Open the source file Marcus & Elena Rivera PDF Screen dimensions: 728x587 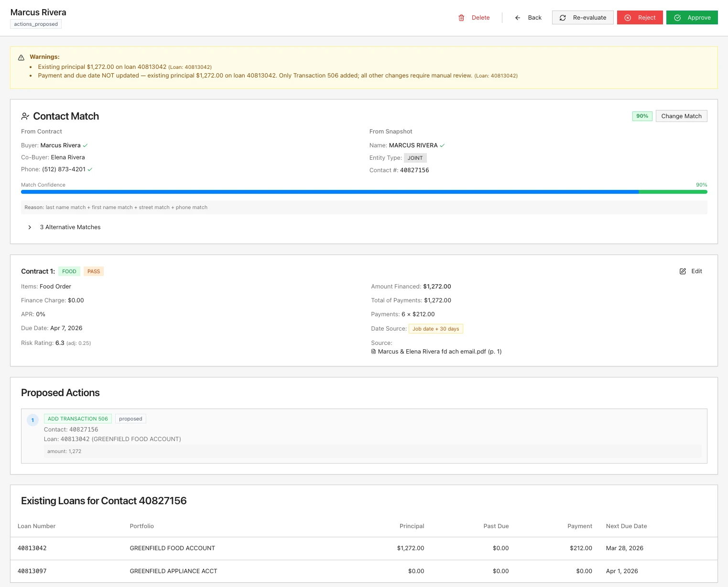pos(439,352)
